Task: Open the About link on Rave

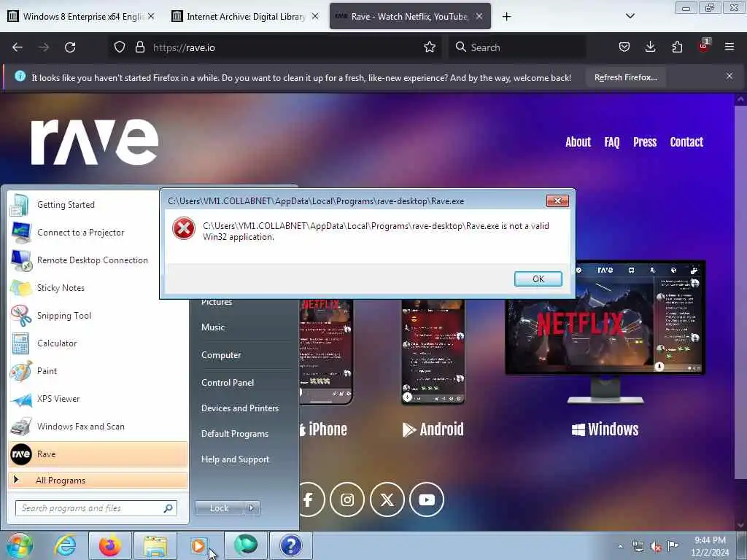Action: point(578,142)
